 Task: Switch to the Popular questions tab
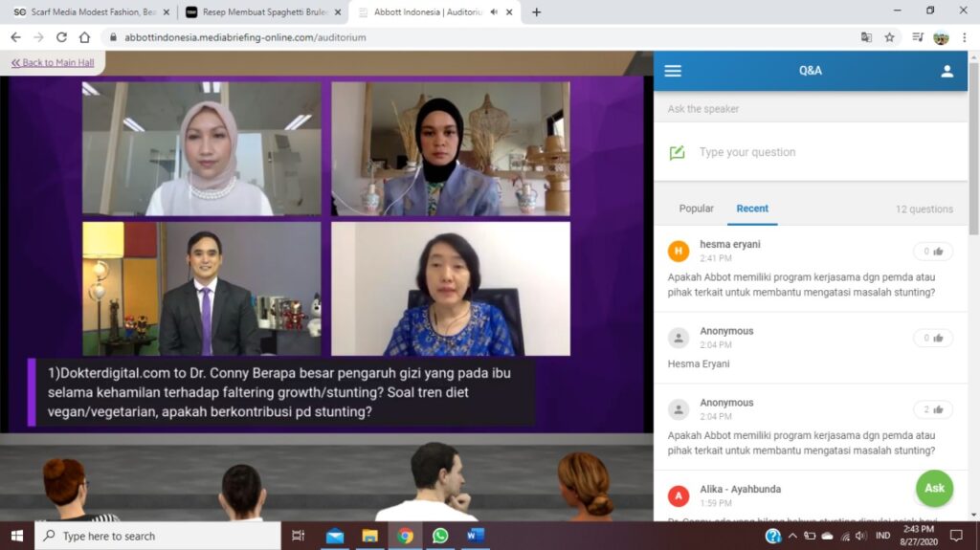click(x=697, y=209)
